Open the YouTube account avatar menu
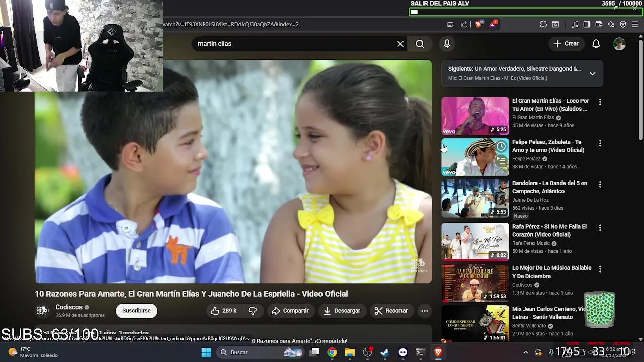This screenshot has width=644, height=362. (619, 44)
